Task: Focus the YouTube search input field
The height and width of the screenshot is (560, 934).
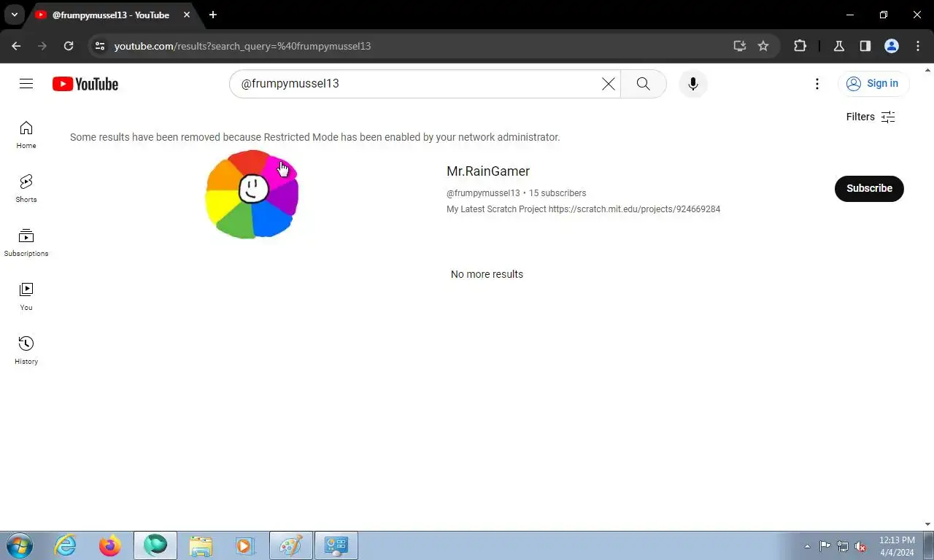Action: [417, 84]
